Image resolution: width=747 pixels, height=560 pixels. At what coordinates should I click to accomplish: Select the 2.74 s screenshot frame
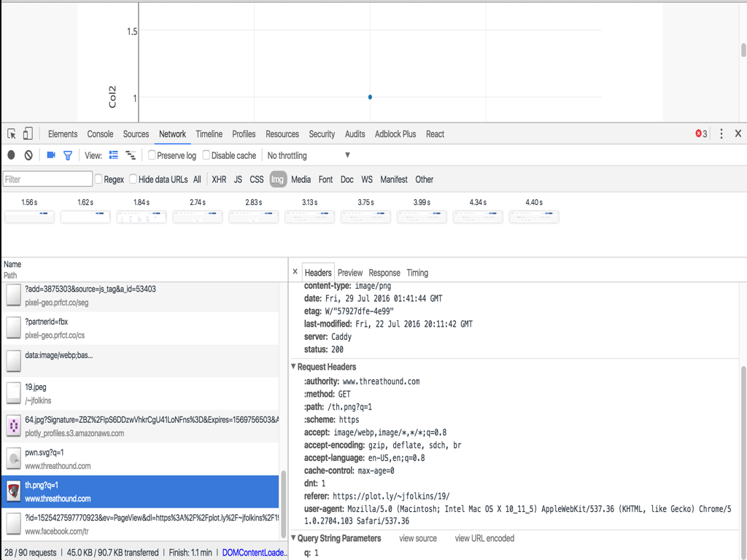pyautogui.click(x=197, y=217)
